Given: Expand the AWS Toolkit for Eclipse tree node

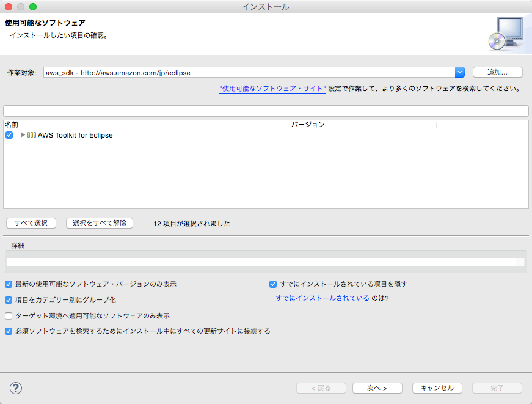Looking at the screenshot, I should coord(23,135).
